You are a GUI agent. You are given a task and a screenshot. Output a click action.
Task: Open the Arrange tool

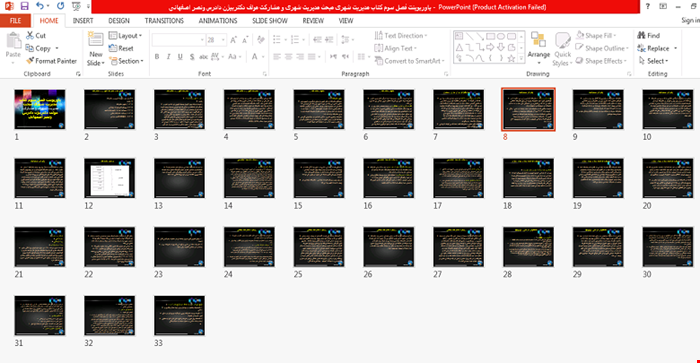[x=538, y=46]
